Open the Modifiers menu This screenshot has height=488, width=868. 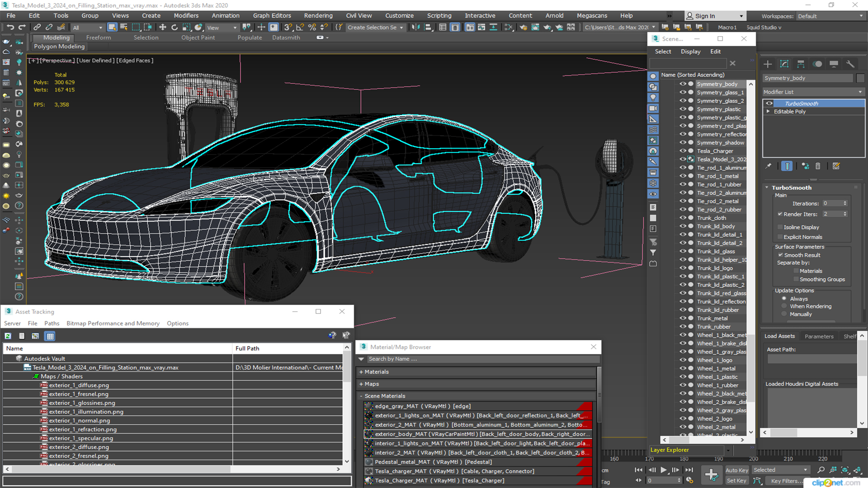tap(186, 15)
